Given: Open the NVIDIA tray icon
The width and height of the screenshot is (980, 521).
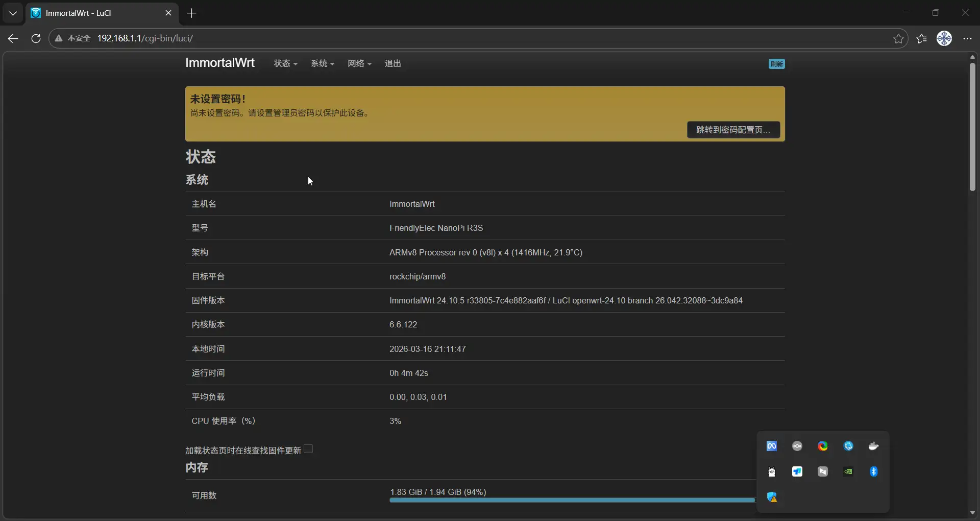Looking at the screenshot, I should pyautogui.click(x=848, y=471).
